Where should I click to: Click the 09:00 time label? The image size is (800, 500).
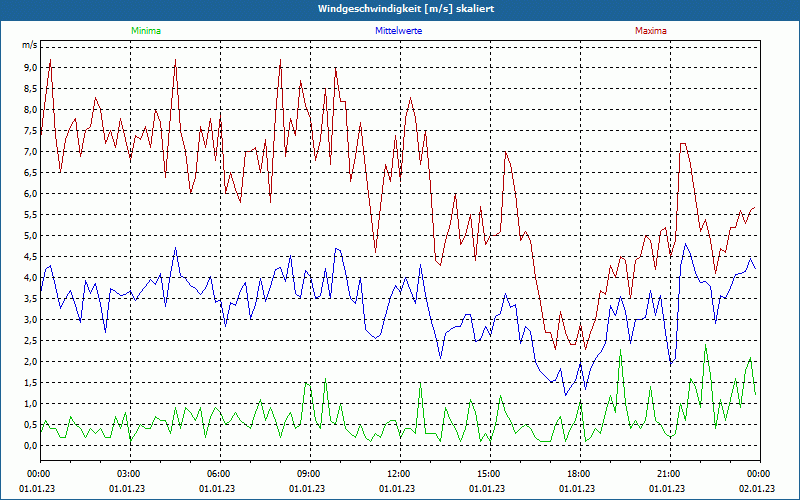tap(310, 474)
